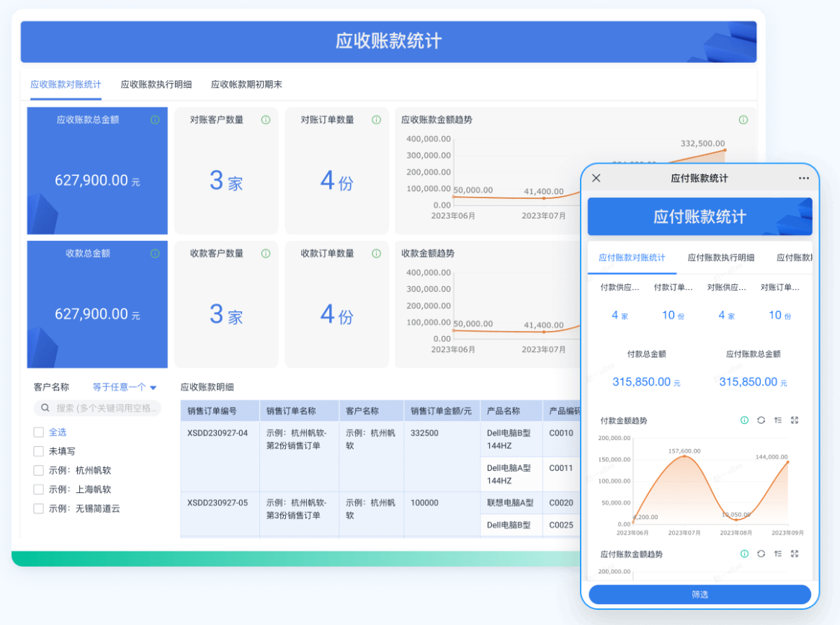Click info icon of 应收账款金额趋势 chart

(743, 120)
